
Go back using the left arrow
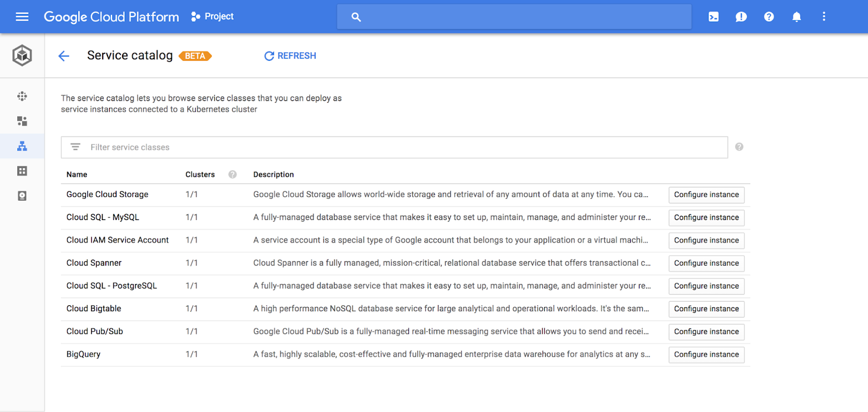click(64, 56)
